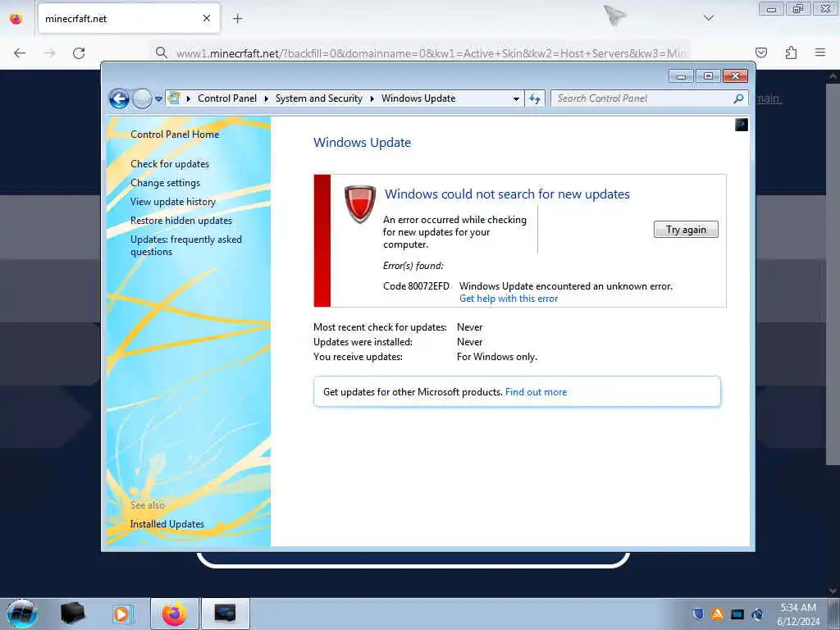Select Control Panel breadcrumb
The width and height of the screenshot is (840, 630).
tap(227, 98)
